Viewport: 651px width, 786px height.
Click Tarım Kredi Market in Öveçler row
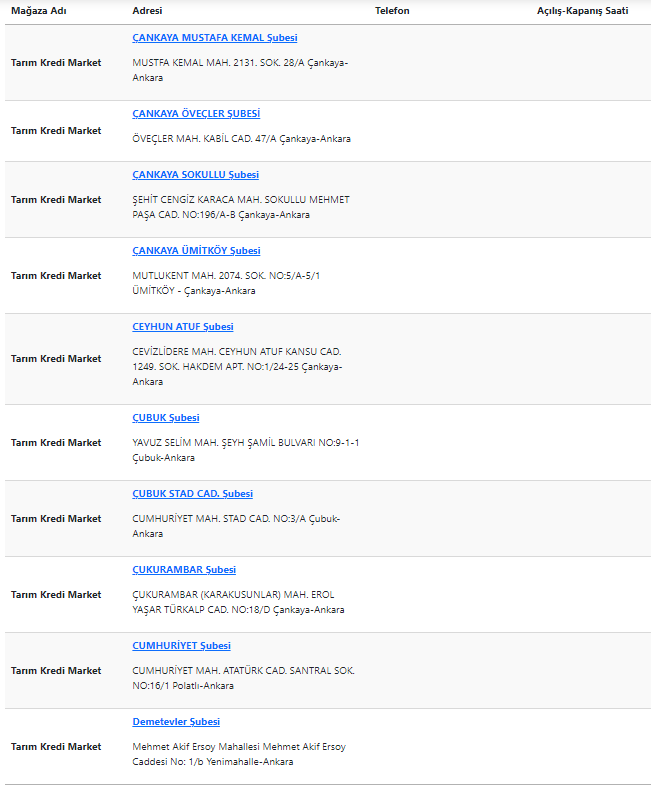coord(56,131)
